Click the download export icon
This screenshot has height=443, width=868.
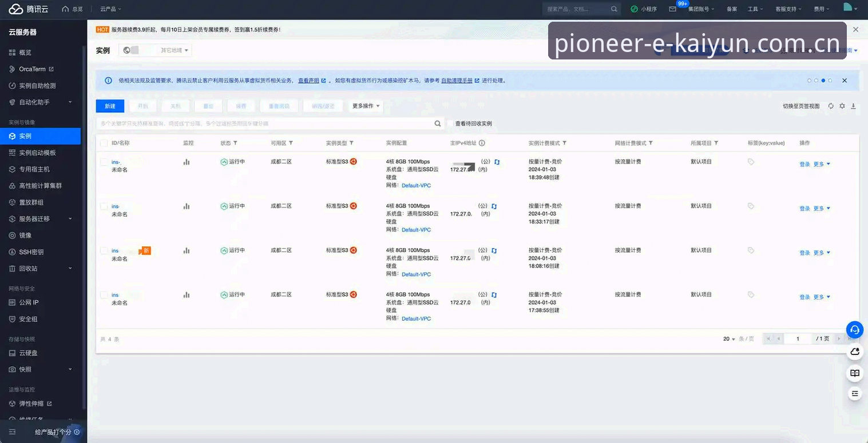point(853,106)
